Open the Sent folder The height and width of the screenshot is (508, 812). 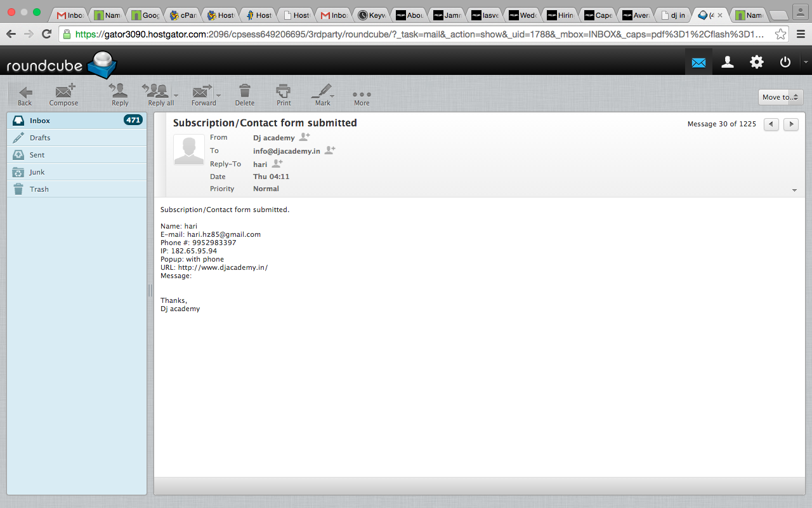(77, 155)
